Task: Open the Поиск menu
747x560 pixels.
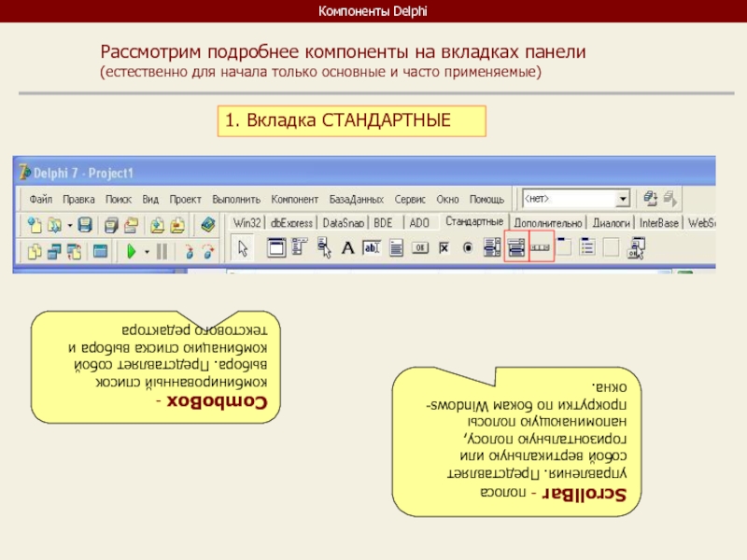Action: 119,199
